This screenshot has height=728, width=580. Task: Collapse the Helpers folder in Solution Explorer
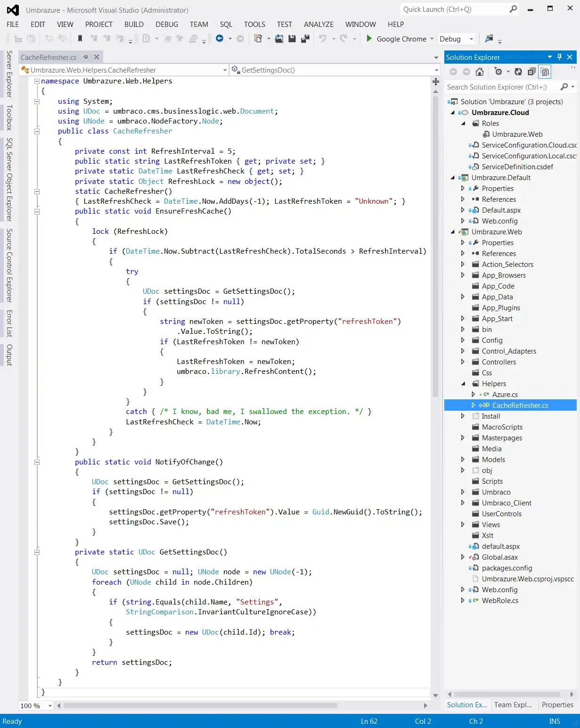(463, 384)
